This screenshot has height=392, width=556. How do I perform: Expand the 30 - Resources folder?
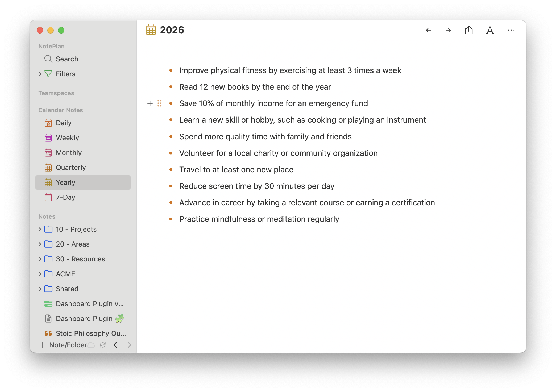(40, 259)
